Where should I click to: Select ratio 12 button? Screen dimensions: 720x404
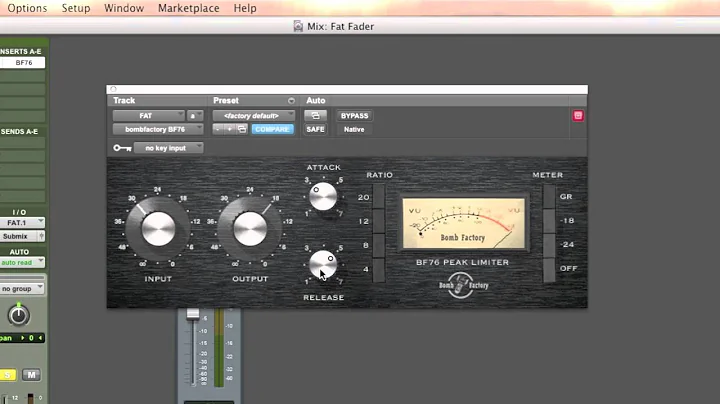click(x=378, y=221)
